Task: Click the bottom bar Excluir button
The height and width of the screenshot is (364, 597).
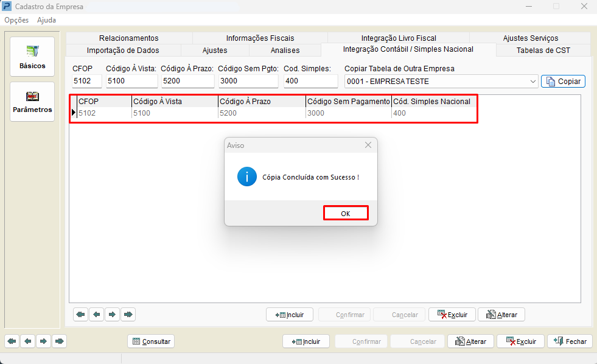Action: click(521, 341)
